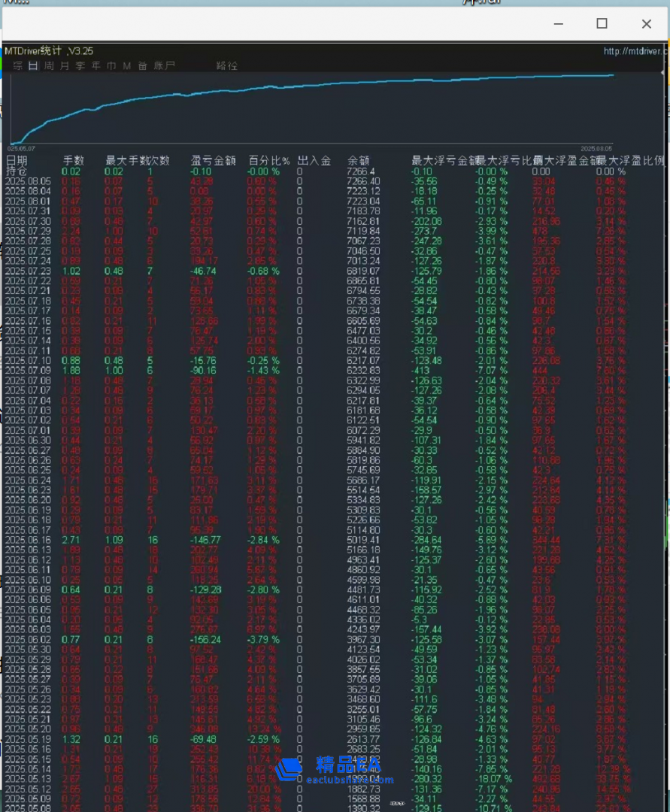Click the 盈亏金额 column header
This screenshot has height=812, width=670.
(x=213, y=160)
